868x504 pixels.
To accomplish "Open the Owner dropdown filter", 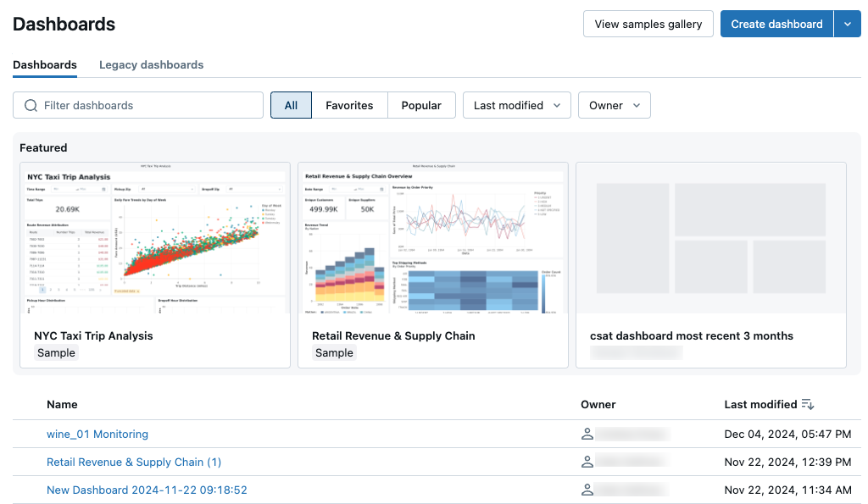I will (x=614, y=106).
